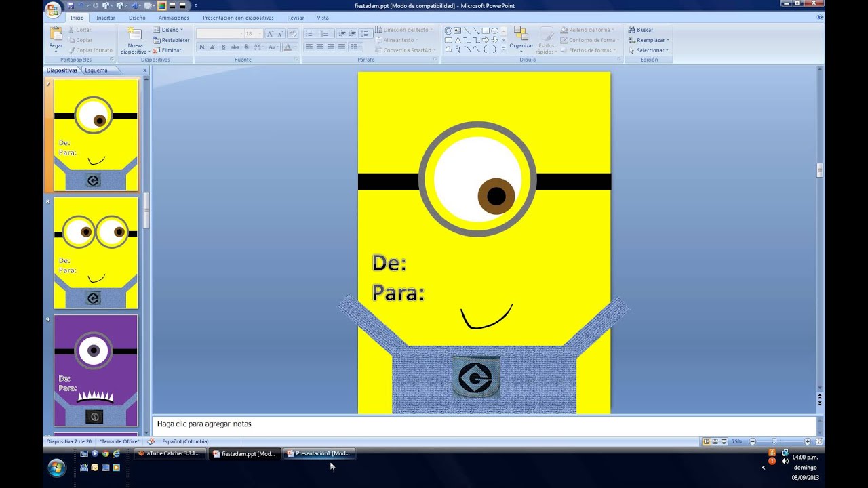Select the text box shape icon
The height and width of the screenshot is (488, 868).
point(457,30)
